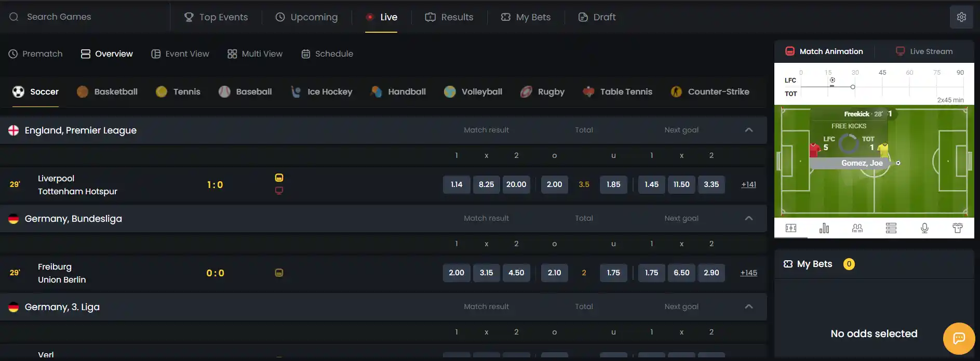This screenshot has height=361, width=980.
Task: Select the Overview layout
Action: [x=107, y=54]
